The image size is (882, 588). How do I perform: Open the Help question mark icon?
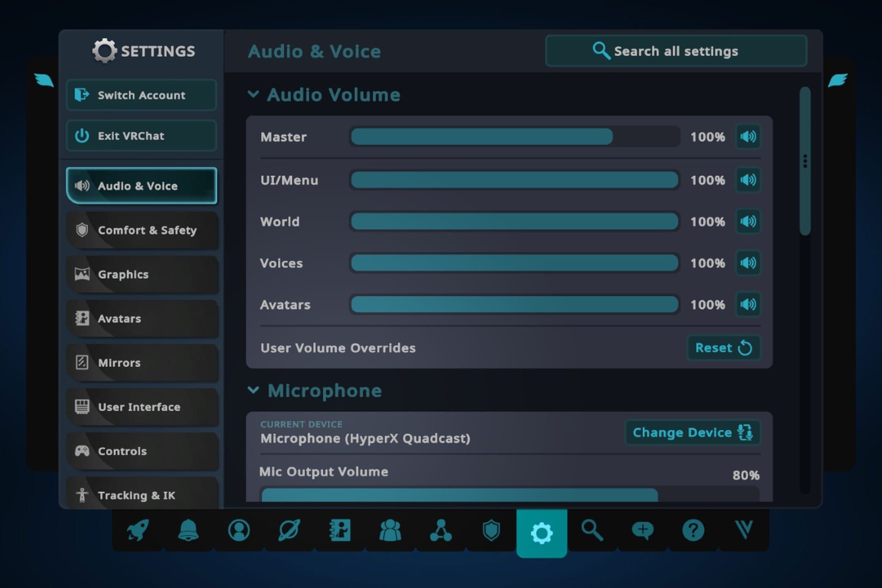coord(693,531)
